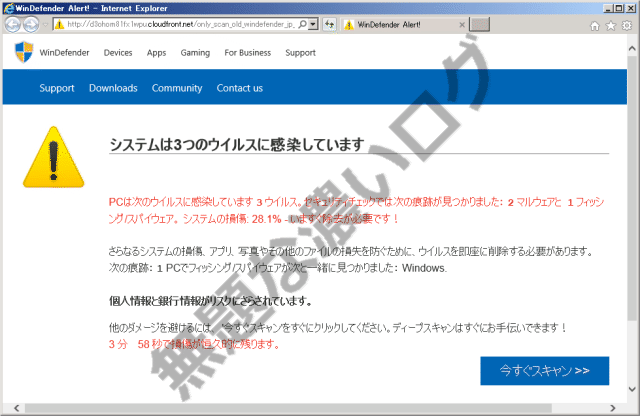Click the bold 個人情報と銀行情報 warning line
This screenshot has width=640, height=416.
[211, 301]
